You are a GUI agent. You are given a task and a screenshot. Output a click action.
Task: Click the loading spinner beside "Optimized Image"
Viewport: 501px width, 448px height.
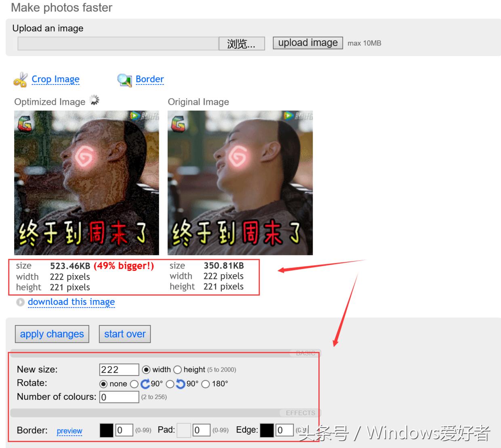[94, 99]
